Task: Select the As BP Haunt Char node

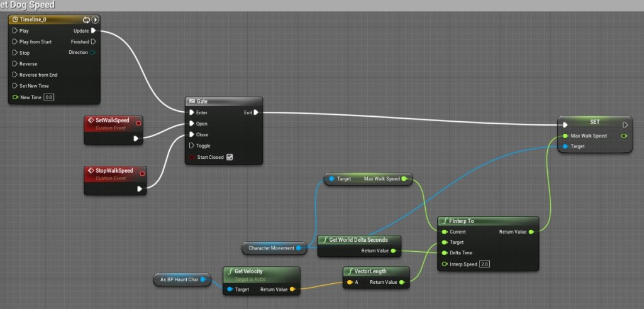Action: pos(178,279)
